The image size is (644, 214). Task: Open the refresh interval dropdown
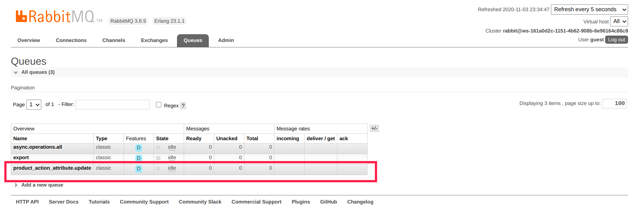coord(589,9)
